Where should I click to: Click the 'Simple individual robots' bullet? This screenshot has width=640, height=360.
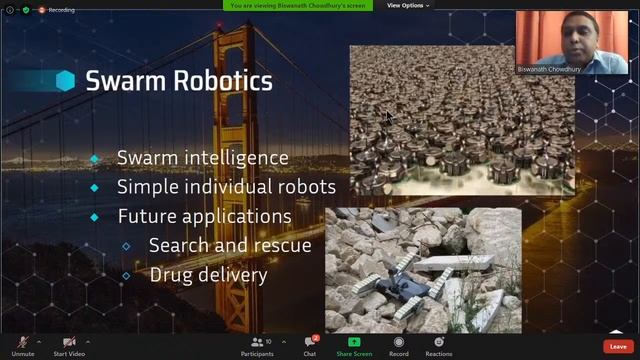pyautogui.click(x=227, y=187)
